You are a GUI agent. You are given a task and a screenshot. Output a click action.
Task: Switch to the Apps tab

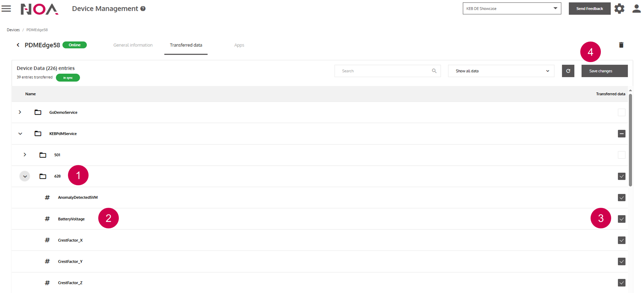click(239, 45)
